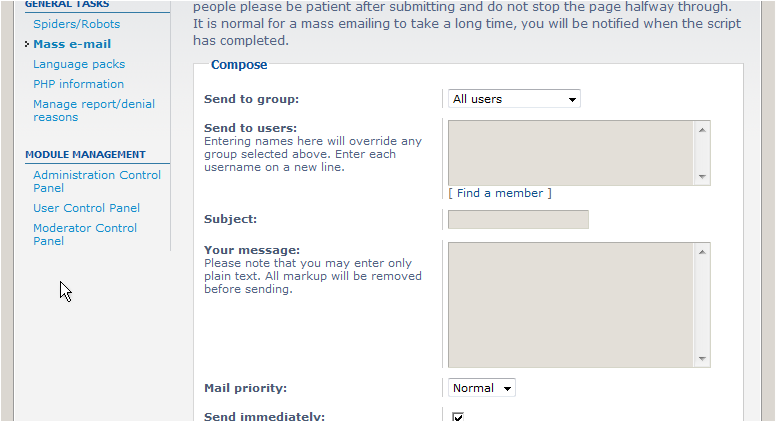This screenshot has width=776, height=422.
Task: Toggle the Send immediately checkbox
Action: coord(458,417)
